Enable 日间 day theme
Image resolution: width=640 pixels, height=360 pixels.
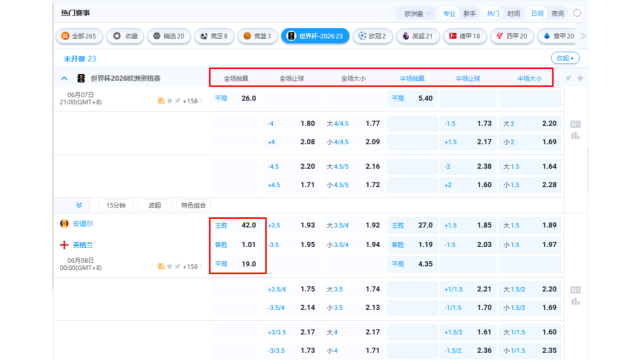coord(537,13)
